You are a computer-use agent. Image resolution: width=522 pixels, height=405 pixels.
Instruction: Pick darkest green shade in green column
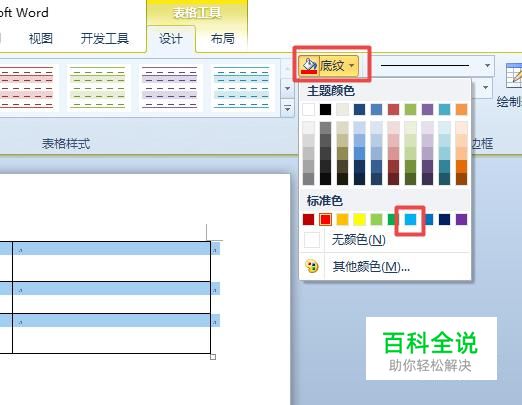click(410, 179)
